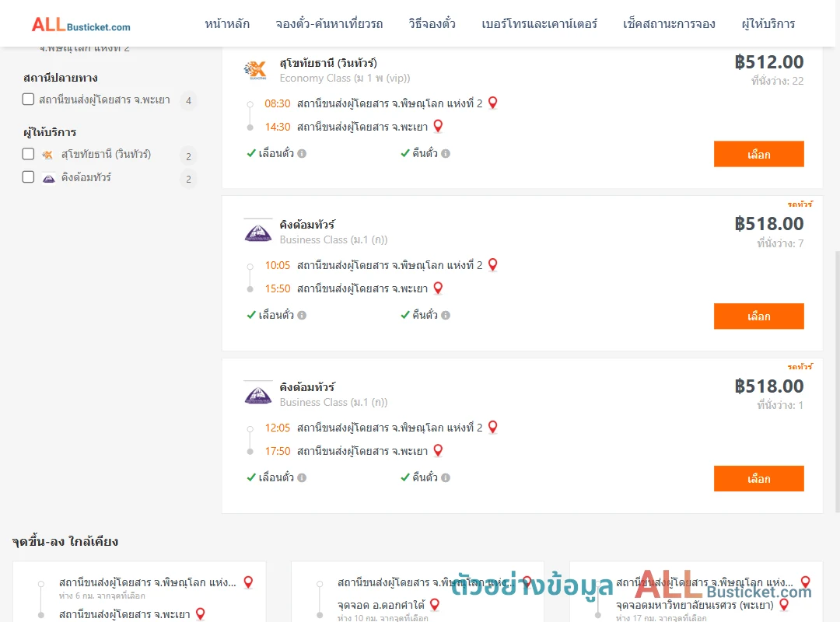
Task: Select the 12:05 คิงด้อมทัวร์ trip with เลือก
Action: tap(758, 478)
